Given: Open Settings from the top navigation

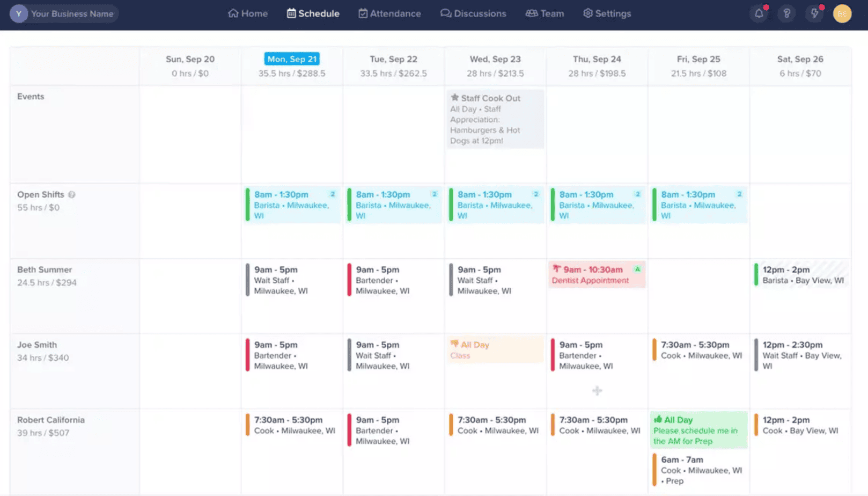Looking at the screenshot, I should (x=607, y=13).
